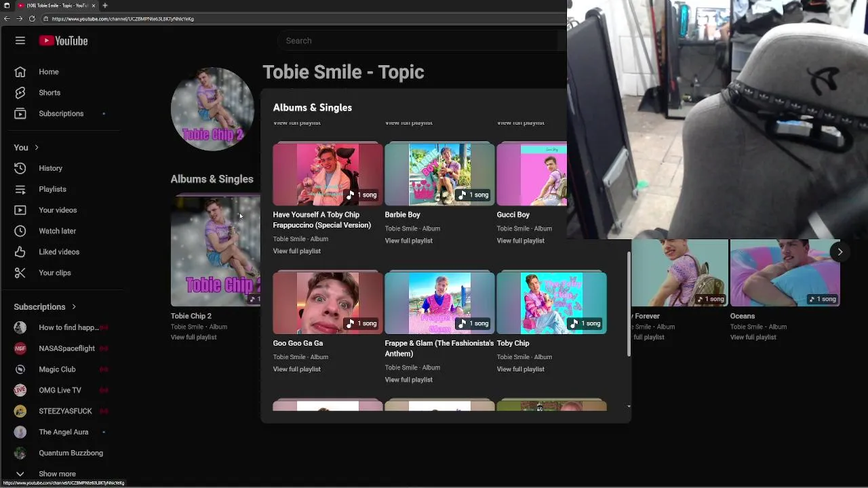
Task: Open Gucci Boy album thumbnail
Action: tap(532, 174)
